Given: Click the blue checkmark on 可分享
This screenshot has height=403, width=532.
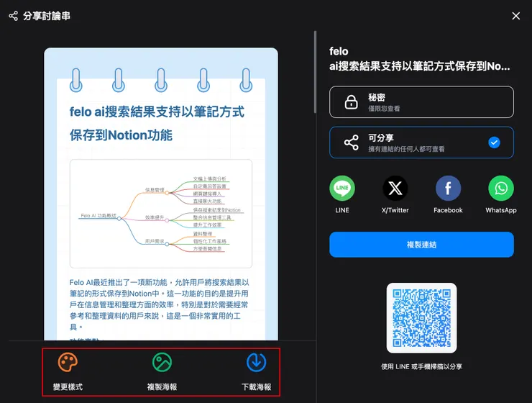Looking at the screenshot, I should click(x=494, y=142).
